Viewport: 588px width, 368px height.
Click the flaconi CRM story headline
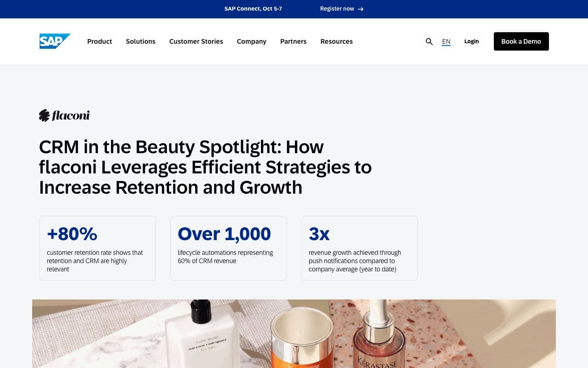coord(205,167)
